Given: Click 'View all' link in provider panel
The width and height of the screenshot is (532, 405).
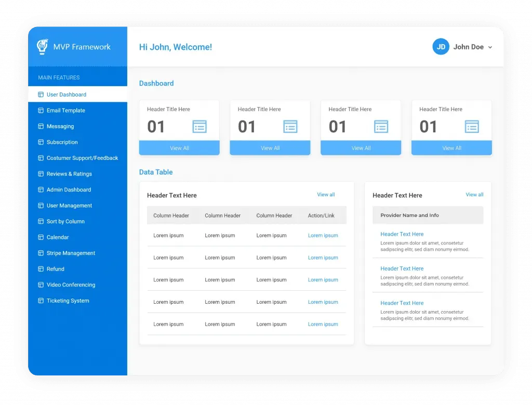Looking at the screenshot, I should (x=474, y=194).
